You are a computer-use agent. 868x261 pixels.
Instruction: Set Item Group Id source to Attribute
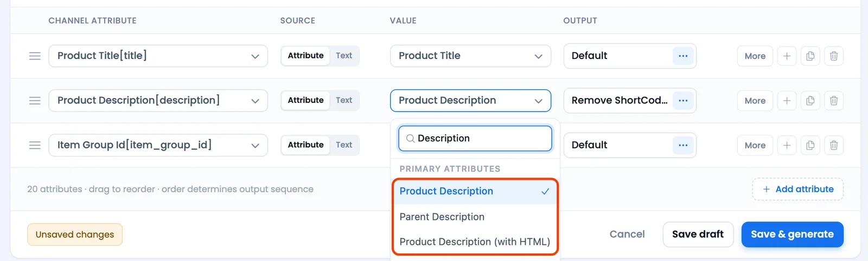305,145
